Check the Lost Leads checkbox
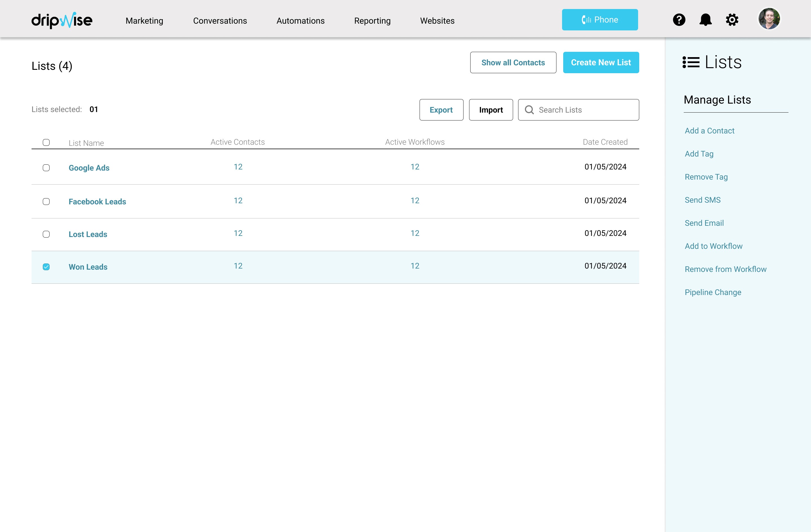The height and width of the screenshot is (532, 811). click(46, 234)
